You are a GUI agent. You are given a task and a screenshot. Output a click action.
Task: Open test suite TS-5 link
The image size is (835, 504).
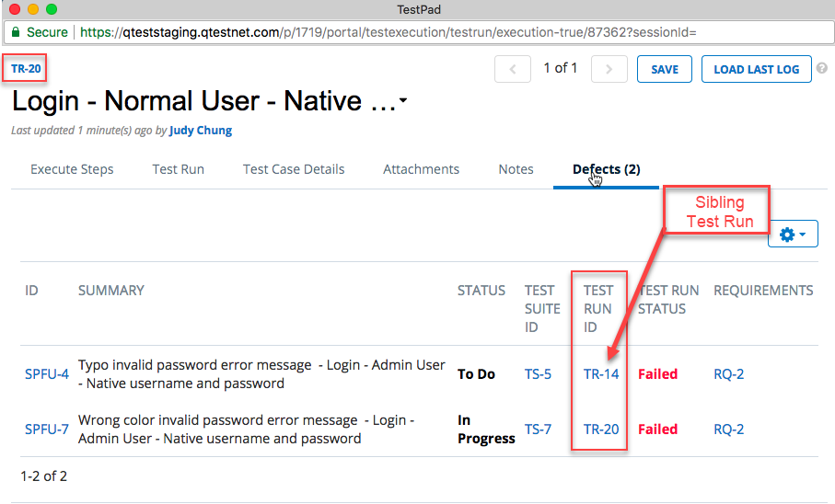[x=538, y=374]
